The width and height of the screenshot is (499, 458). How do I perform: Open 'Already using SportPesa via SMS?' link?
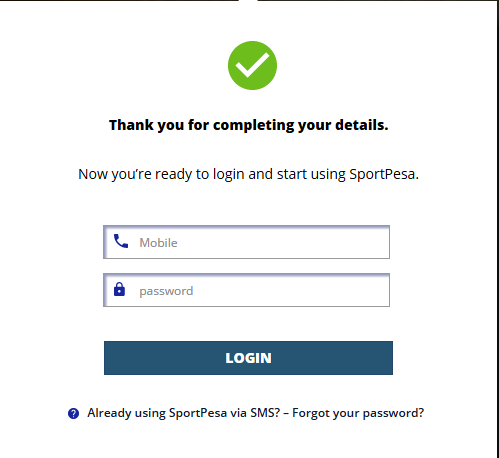[x=184, y=413]
